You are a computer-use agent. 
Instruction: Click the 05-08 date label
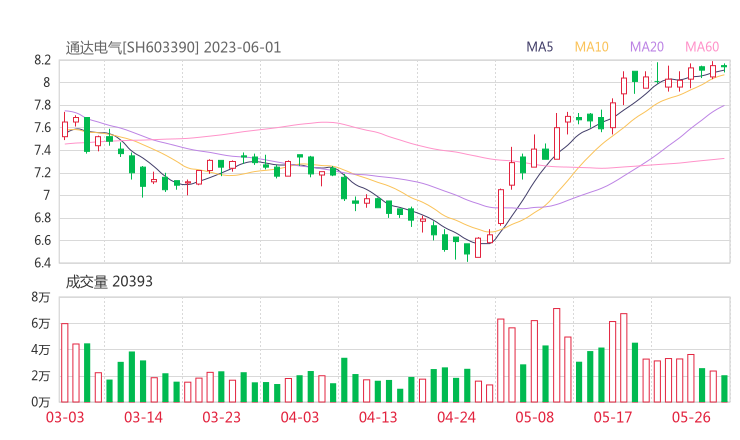coord(535,417)
